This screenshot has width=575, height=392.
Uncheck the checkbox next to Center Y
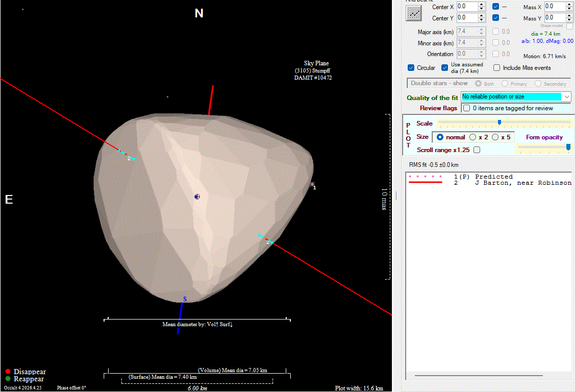click(x=495, y=17)
